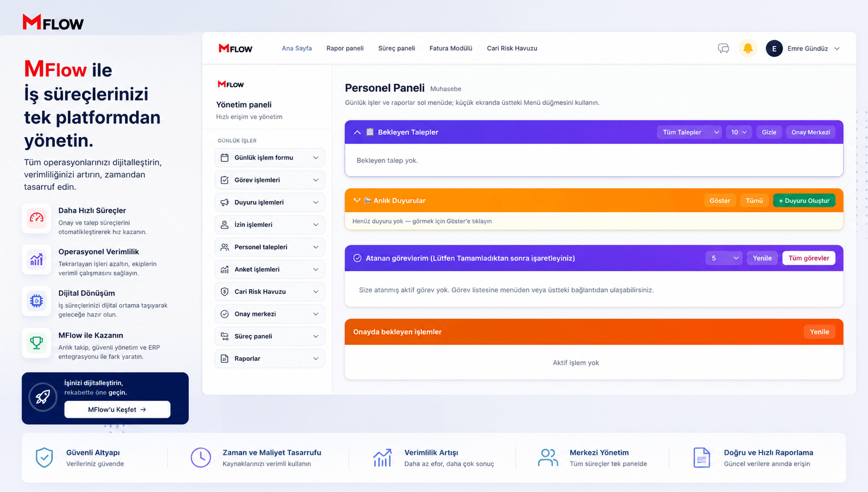This screenshot has height=492, width=868.
Task: Expand the Raporlar menu chevron
Action: (316, 359)
